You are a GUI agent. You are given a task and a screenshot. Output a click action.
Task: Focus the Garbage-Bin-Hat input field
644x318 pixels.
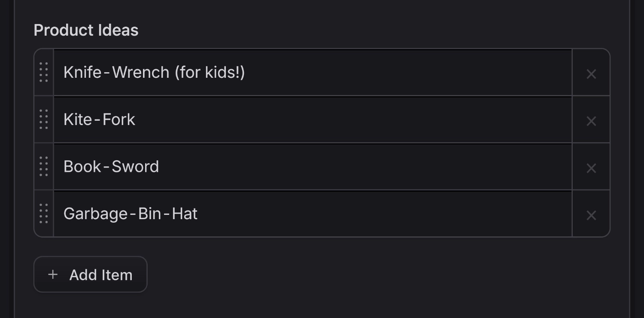coord(301,214)
